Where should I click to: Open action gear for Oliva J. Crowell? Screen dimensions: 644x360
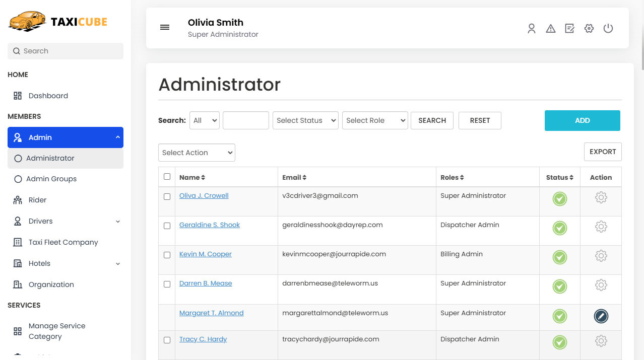601,198
